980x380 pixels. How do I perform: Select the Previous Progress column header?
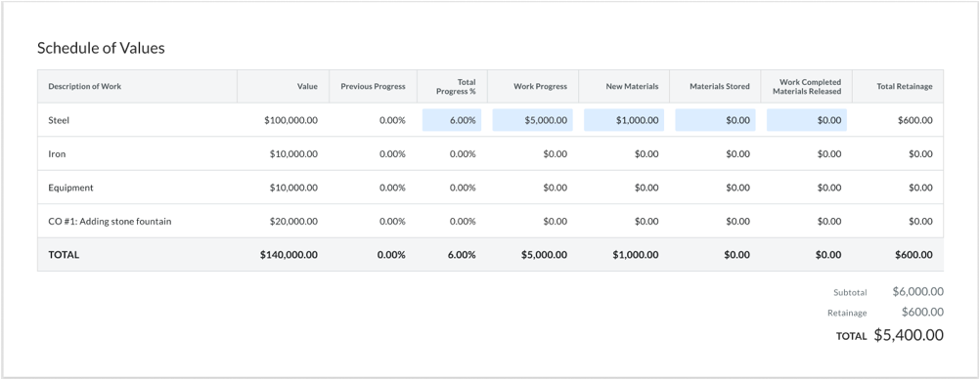[374, 87]
